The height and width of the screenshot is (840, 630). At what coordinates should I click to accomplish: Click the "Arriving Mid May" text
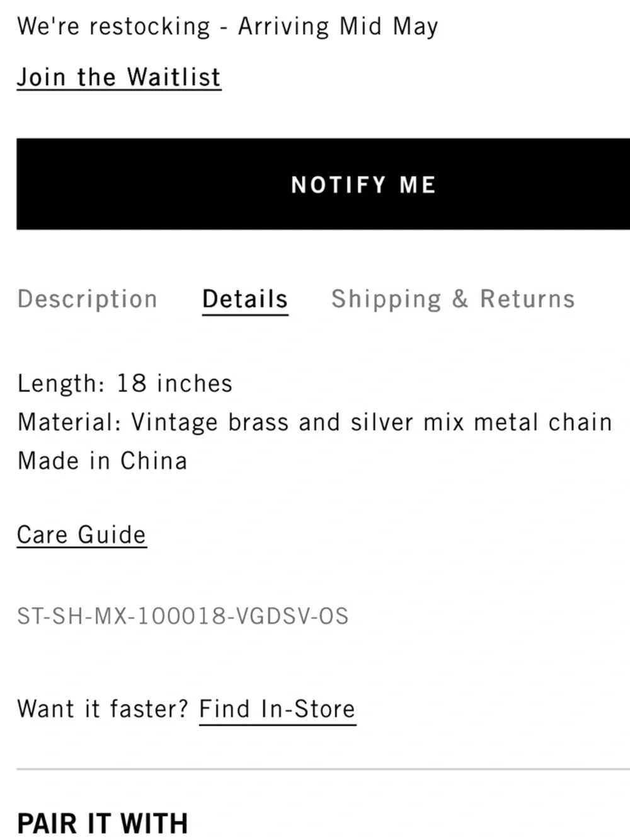338,26
